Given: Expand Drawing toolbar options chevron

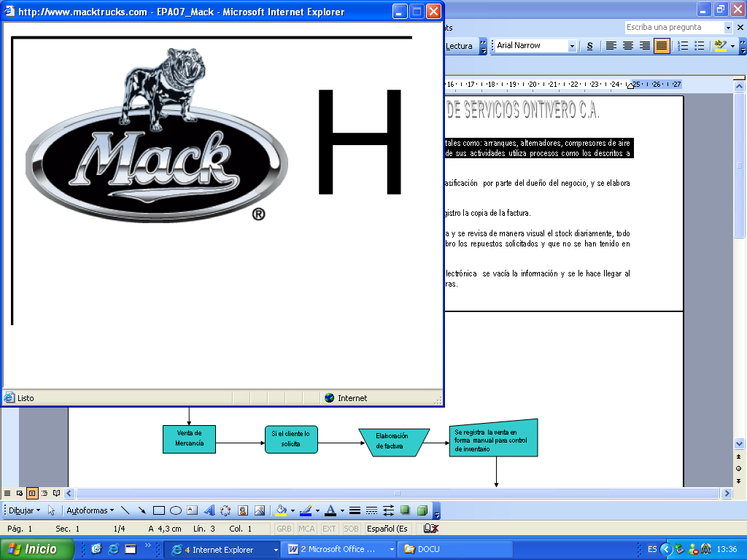Looking at the screenshot, I should [x=437, y=511].
